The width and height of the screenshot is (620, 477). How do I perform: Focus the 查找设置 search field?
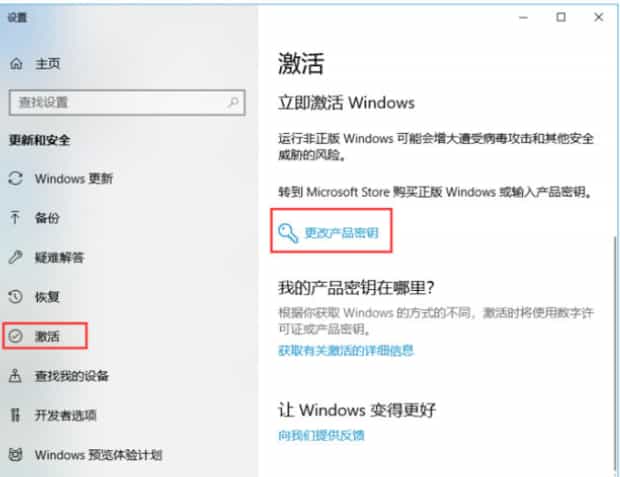pyautogui.click(x=127, y=103)
